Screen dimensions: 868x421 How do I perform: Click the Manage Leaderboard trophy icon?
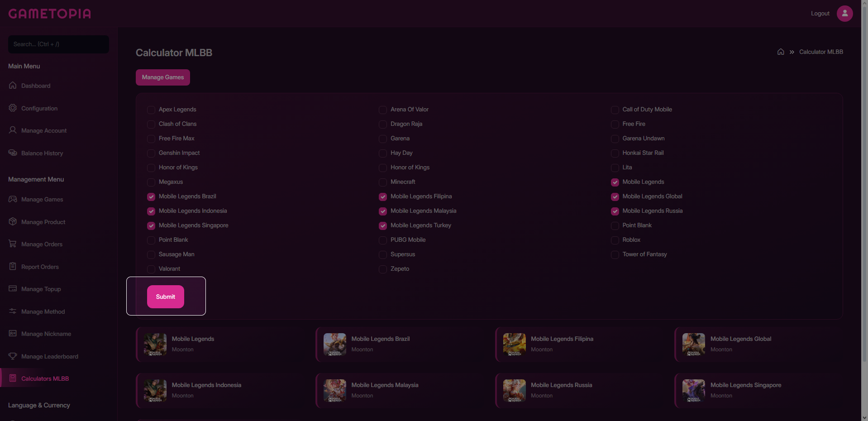13,356
